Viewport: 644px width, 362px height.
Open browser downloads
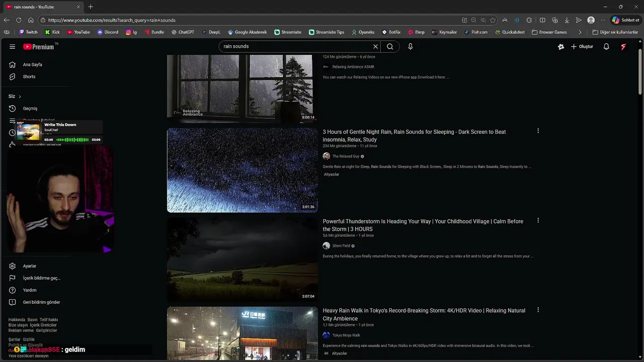coord(567,20)
